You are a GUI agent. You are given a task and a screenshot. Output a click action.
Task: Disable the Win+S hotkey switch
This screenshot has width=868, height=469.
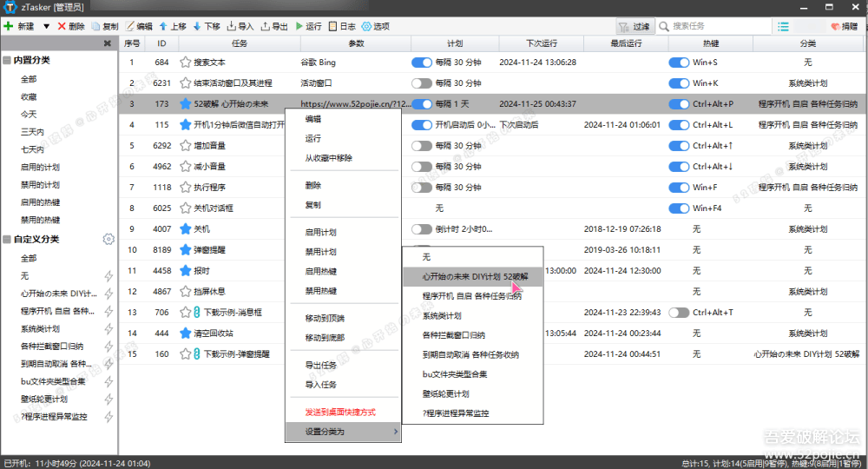(679, 62)
